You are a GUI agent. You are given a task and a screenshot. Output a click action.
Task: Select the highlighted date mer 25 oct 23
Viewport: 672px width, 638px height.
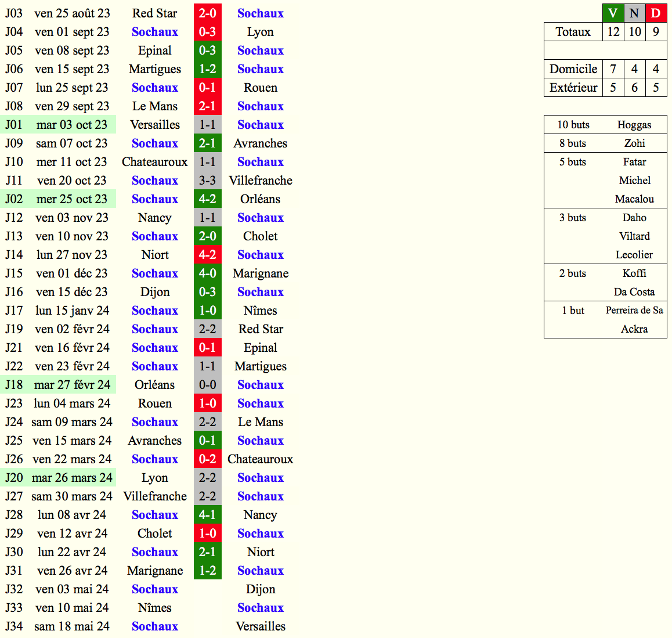pyautogui.click(x=72, y=199)
